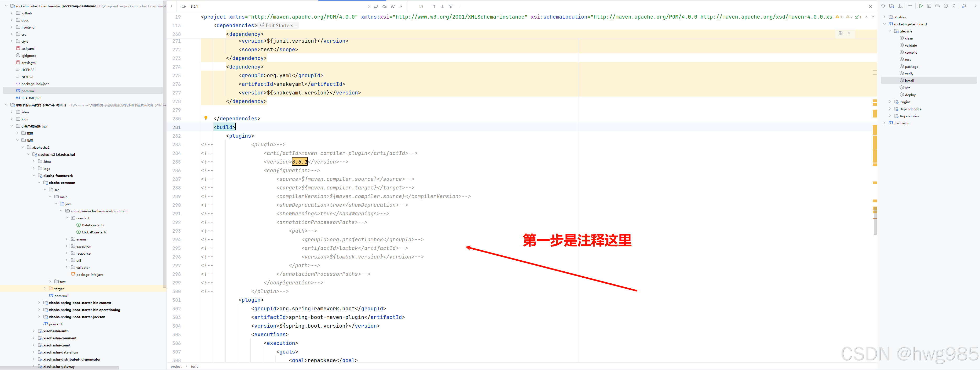Select the project breadcrumb at the bottom bar

click(176, 366)
